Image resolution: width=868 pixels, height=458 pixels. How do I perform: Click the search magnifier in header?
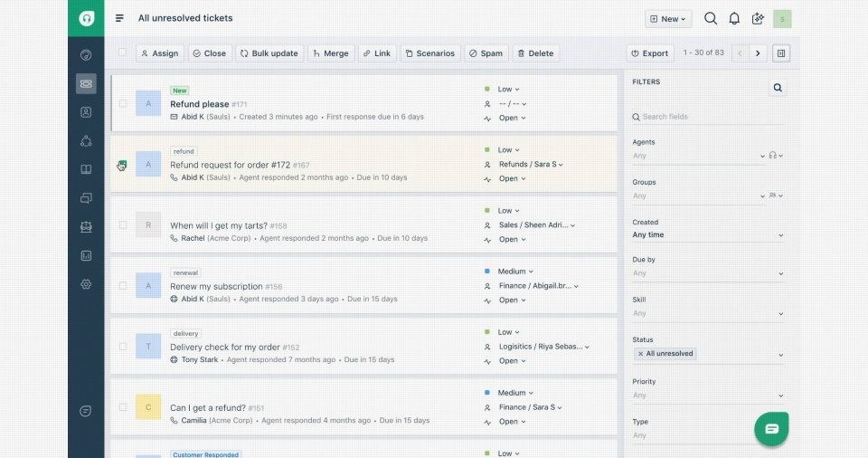point(711,19)
